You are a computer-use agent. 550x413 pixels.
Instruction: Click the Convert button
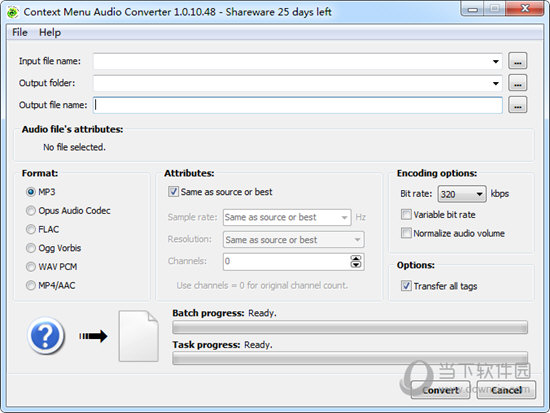tap(441, 390)
